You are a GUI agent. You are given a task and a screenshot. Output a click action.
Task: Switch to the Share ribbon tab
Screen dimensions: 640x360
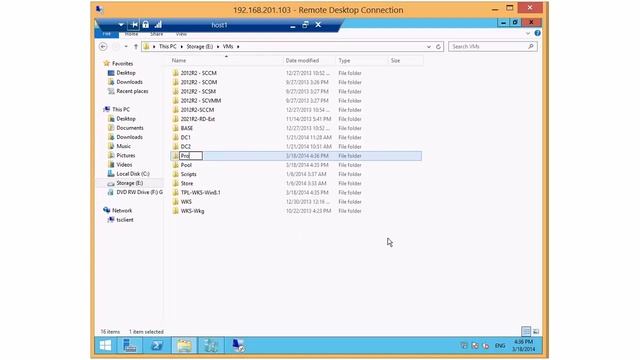(156, 34)
